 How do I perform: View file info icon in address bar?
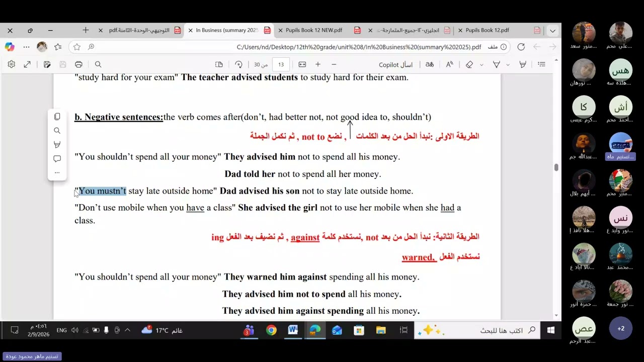click(504, 47)
